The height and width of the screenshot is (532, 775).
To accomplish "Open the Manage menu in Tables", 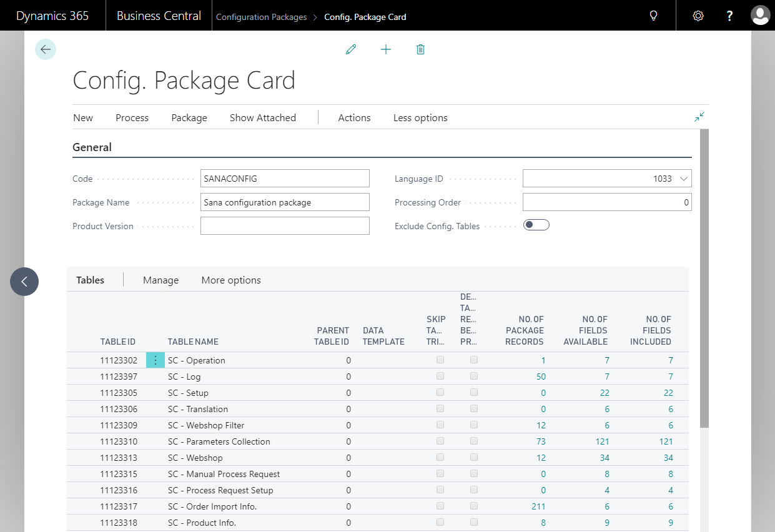I will (160, 280).
